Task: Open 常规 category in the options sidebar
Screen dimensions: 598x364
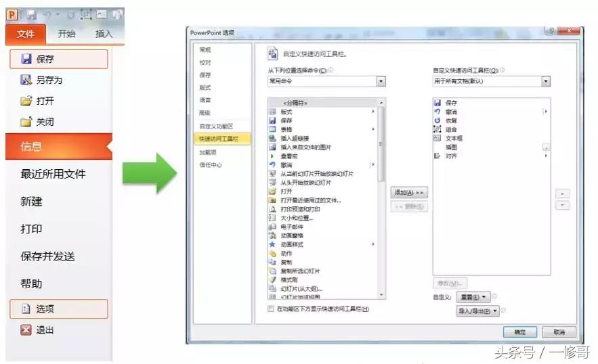Action: (x=205, y=50)
